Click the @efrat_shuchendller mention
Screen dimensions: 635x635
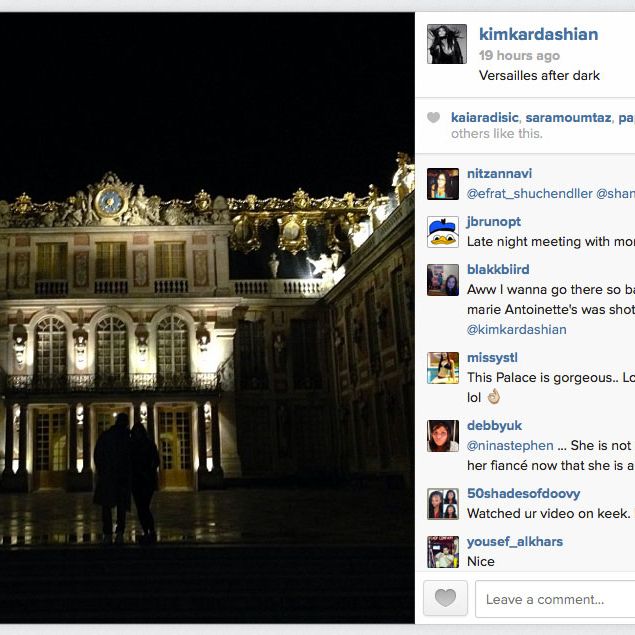click(530, 194)
